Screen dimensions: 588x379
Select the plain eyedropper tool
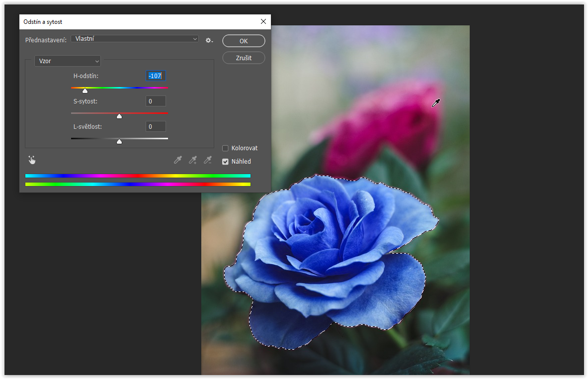pos(178,160)
